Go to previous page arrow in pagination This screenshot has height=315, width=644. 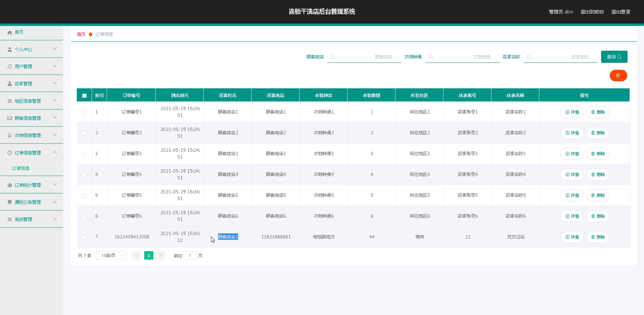coord(137,256)
